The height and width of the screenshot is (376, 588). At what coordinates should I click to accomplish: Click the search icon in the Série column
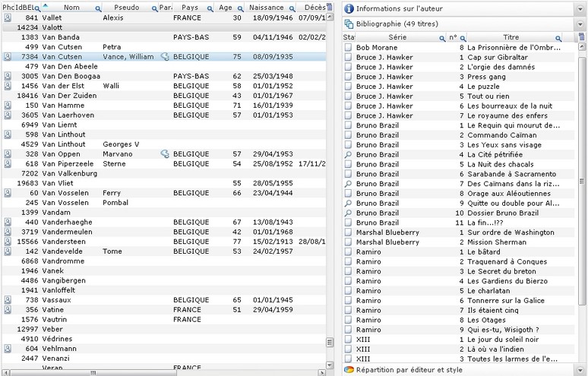pyautogui.click(x=441, y=37)
